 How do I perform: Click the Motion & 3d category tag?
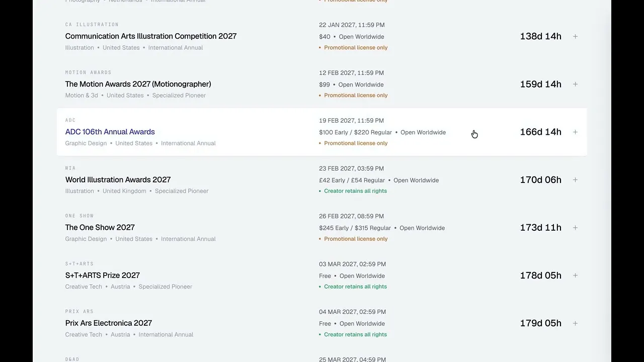click(82, 96)
